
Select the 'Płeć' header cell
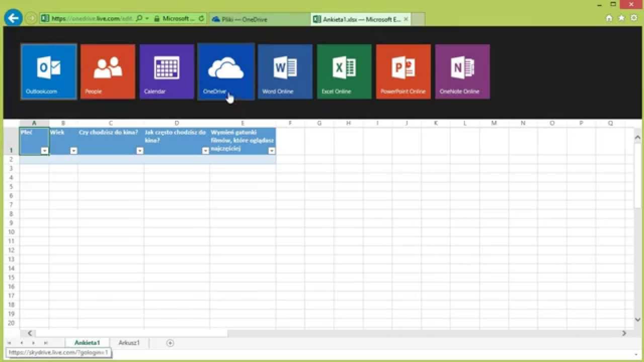point(34,141)
